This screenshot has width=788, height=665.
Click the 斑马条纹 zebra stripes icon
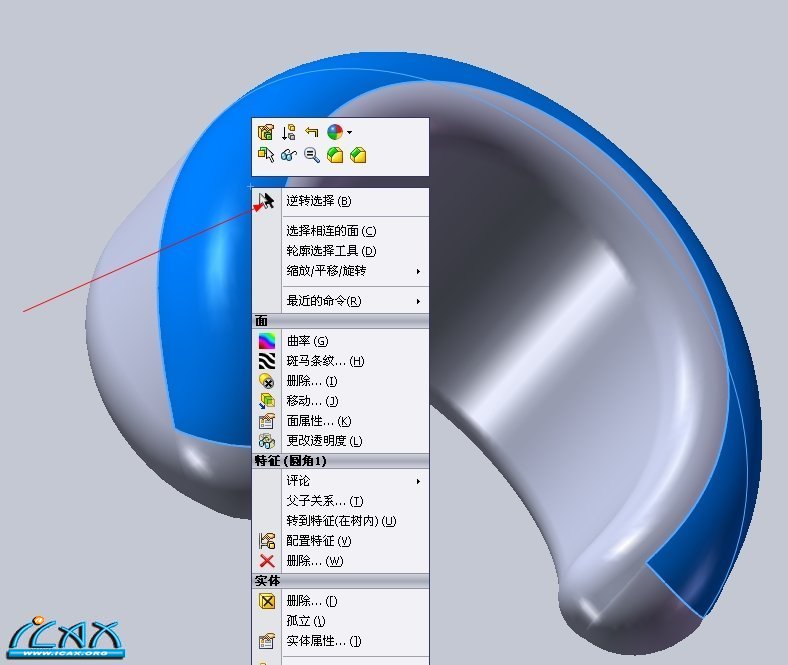[x=267, y=361]
